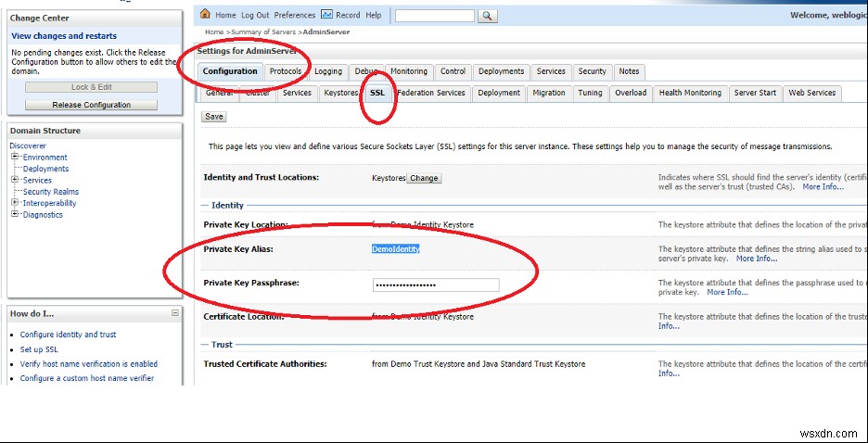Expand the Services tree node
Viewport: 868px width, 443px height.
click(15, 180)
